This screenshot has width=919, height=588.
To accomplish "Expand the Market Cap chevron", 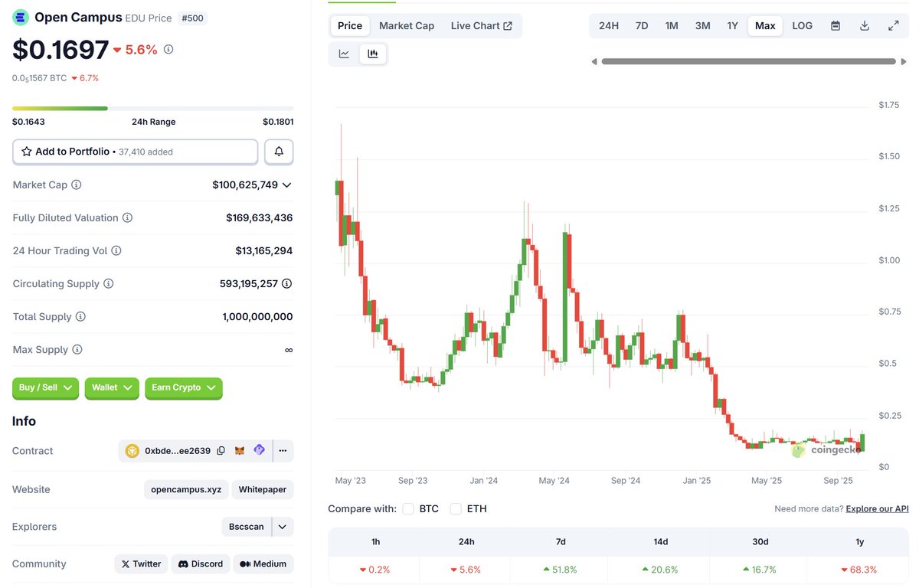I will (x=286, y=185).
